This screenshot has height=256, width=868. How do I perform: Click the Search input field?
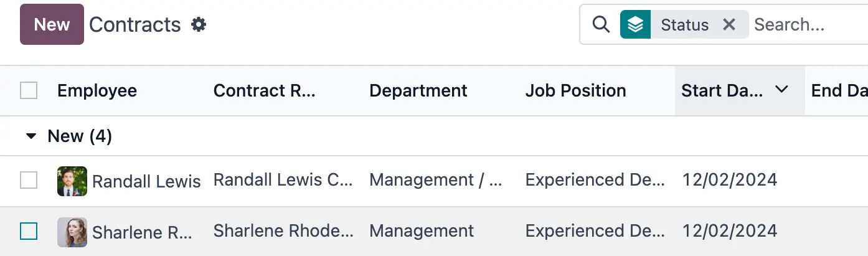click(806, 25)
